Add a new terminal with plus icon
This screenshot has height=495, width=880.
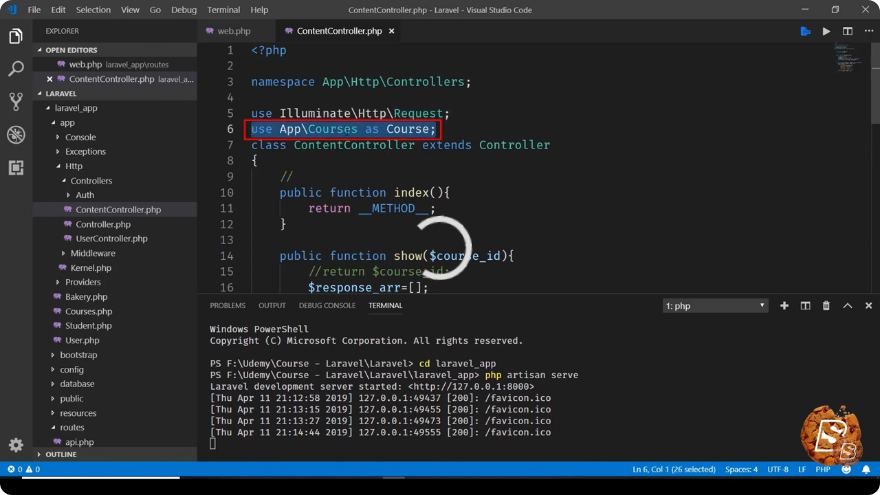(x=784, y=305)
